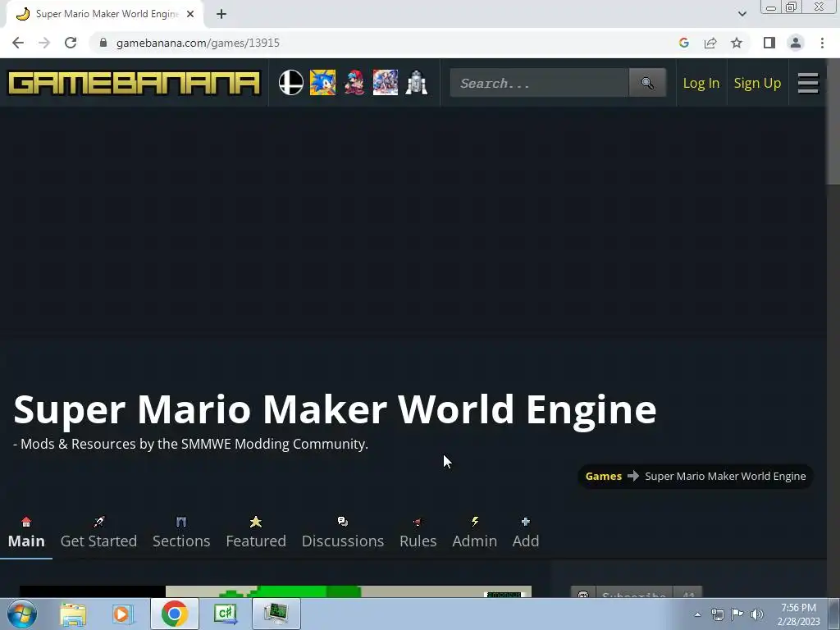The image size is (840, 630).
Task: Open the browser side panel
Action: click(769, 43)
